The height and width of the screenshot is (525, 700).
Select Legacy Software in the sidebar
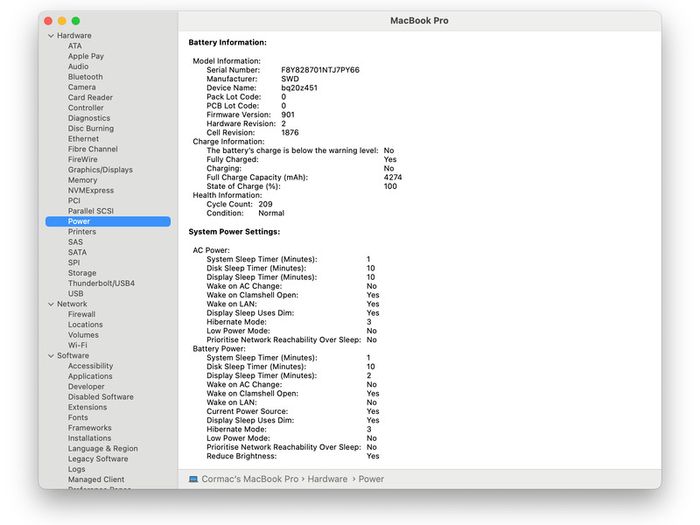click(x=98, y=459)
